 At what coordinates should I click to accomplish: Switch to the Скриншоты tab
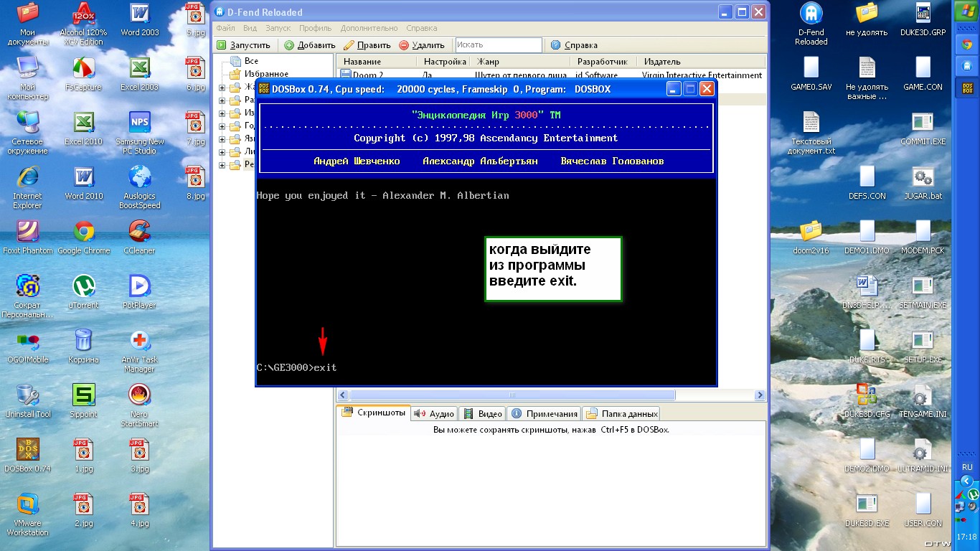[373, 413]
